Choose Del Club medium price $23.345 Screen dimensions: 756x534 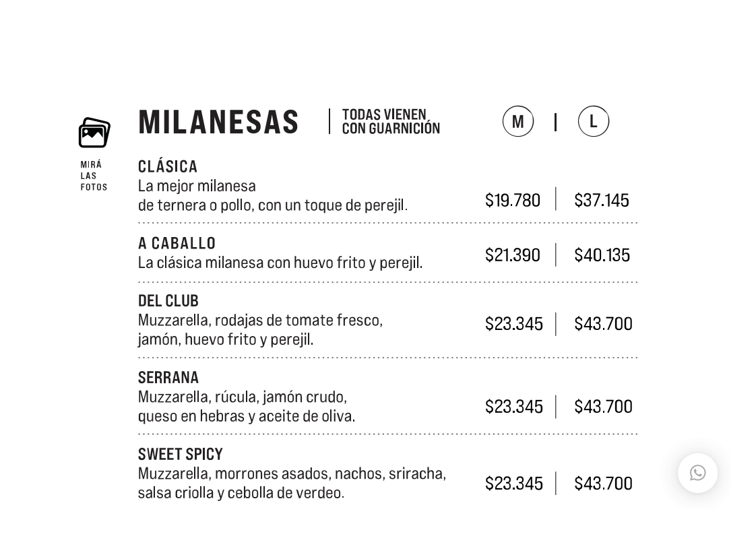tap(514, 324)
